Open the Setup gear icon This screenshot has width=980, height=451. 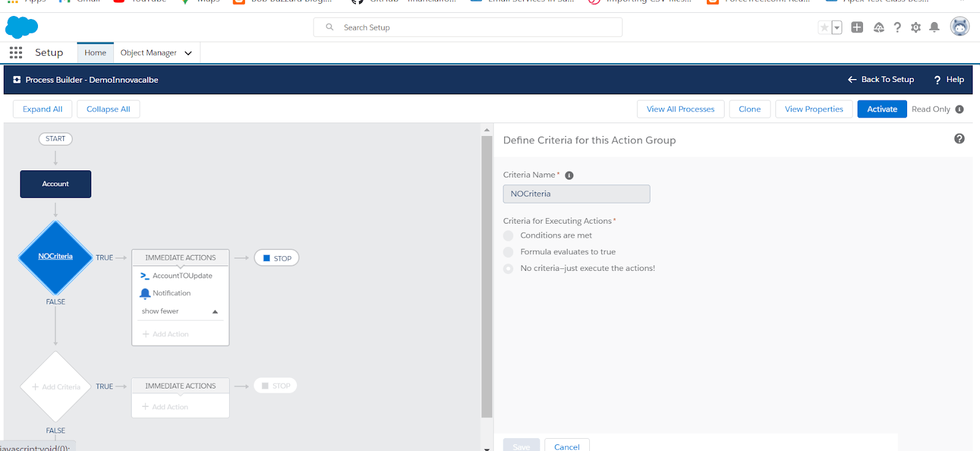point(916,28)
